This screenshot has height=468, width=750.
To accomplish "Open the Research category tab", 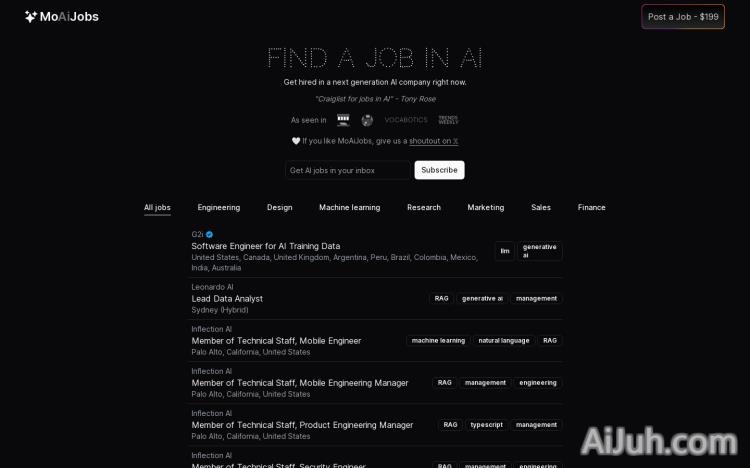I will point(424,207).
